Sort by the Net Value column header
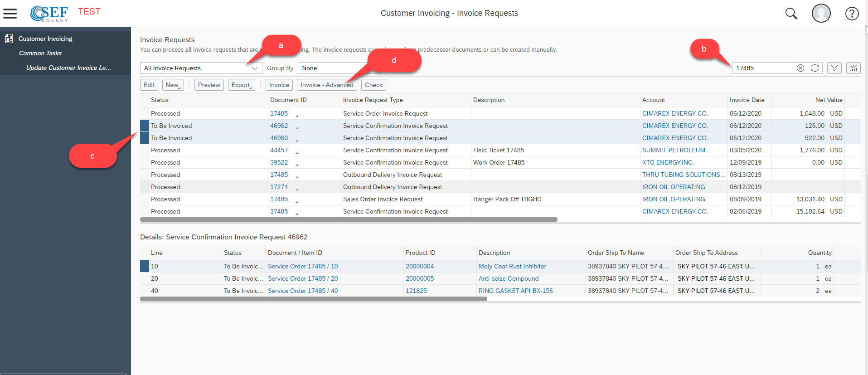The height and width of the screenshot is (375, 868). coord(808,100)
